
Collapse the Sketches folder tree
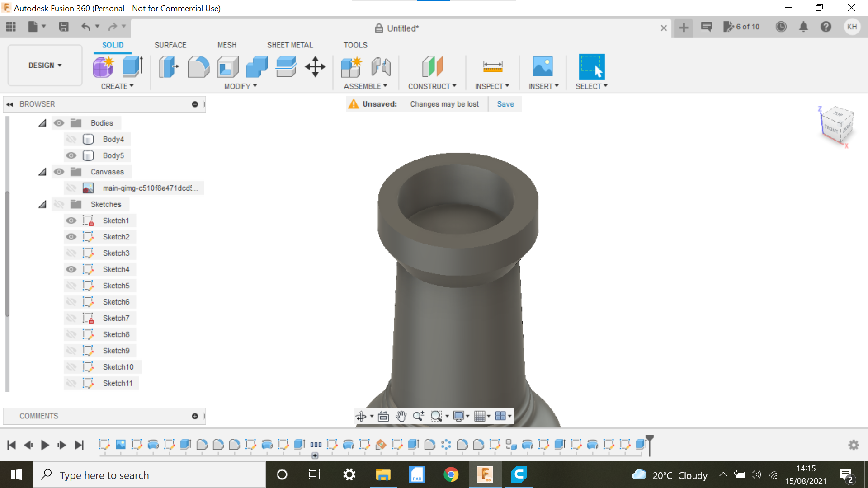pyautogui.click(x=42, y=204)
